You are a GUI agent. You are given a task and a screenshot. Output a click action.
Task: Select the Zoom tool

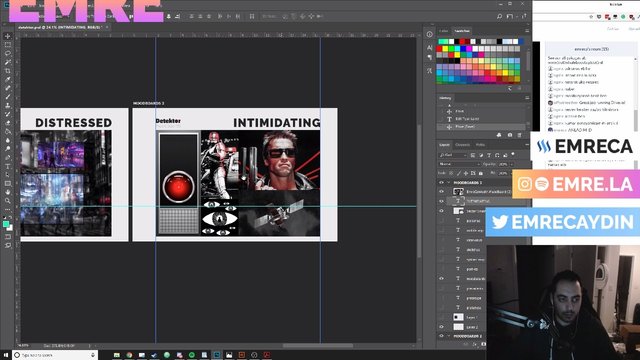point(8,200)
